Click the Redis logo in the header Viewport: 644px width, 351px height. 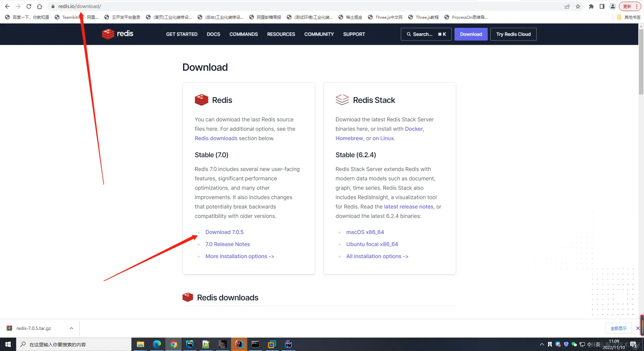[118, 34]
